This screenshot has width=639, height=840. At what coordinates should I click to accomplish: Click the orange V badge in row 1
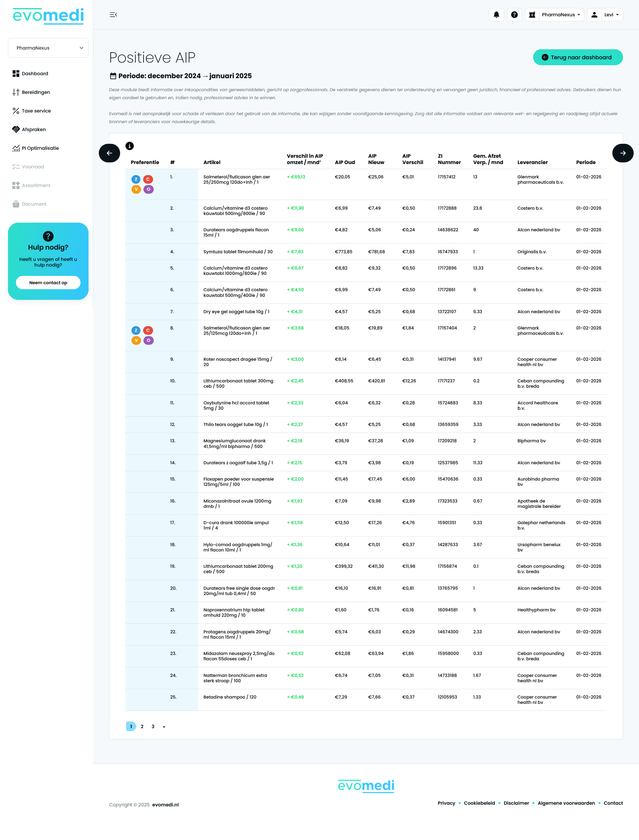point(136,189)
